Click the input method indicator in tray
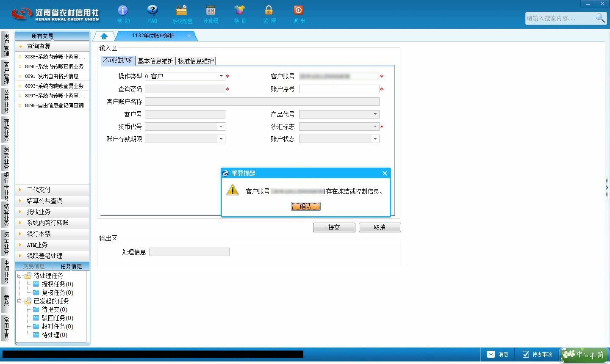Viewport: 610px width, 364px height. point(585,355)
